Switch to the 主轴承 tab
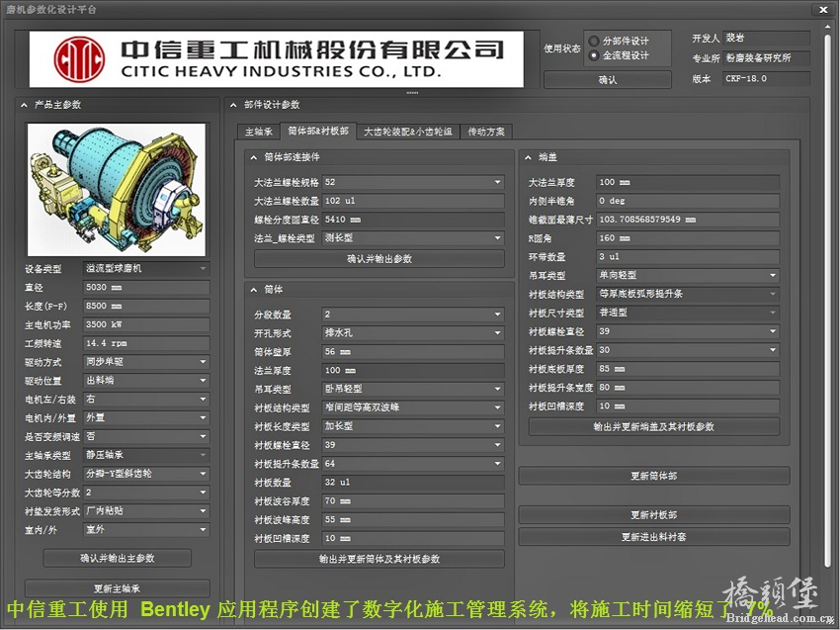840x630 pixels. 259,132
